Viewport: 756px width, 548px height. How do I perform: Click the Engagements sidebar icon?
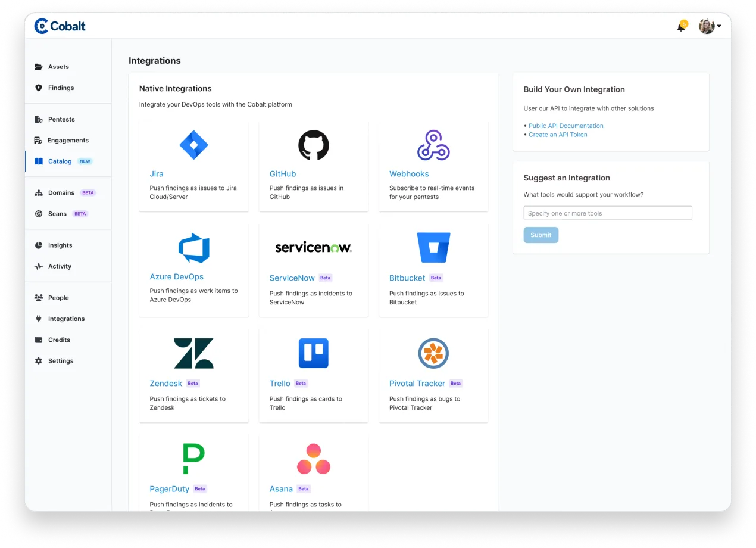(39, 140)
